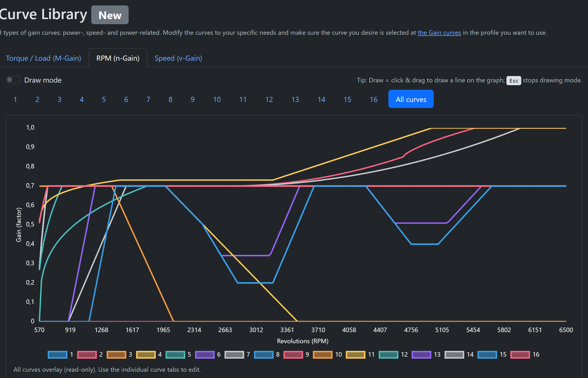Open curve 1 page tab
588x378 pixels.
point(15,99)
